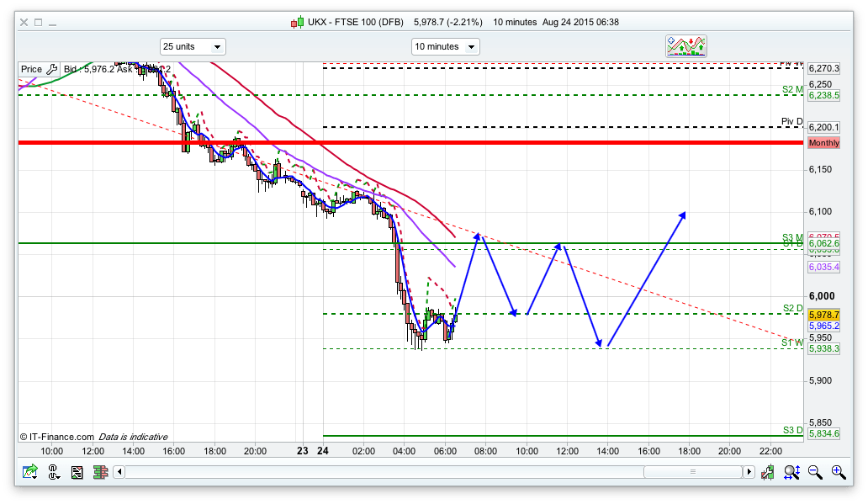Click the auto-fit zoom magnifier with arrows
Screen dimensions: 868x504
tap(792, 473)
